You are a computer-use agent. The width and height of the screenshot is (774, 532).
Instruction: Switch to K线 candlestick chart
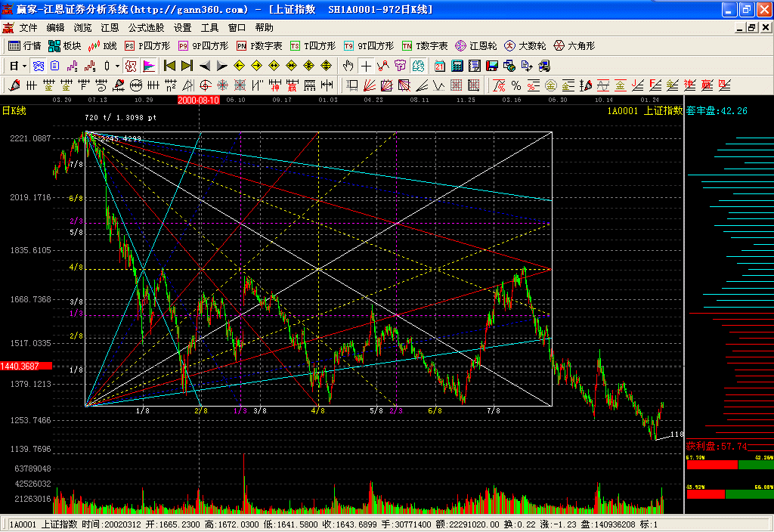coord(103,46)
